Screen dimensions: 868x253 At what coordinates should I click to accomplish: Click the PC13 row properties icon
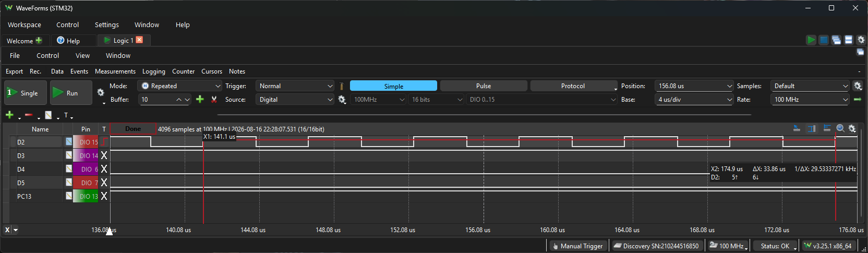click(x=69, y=196)
